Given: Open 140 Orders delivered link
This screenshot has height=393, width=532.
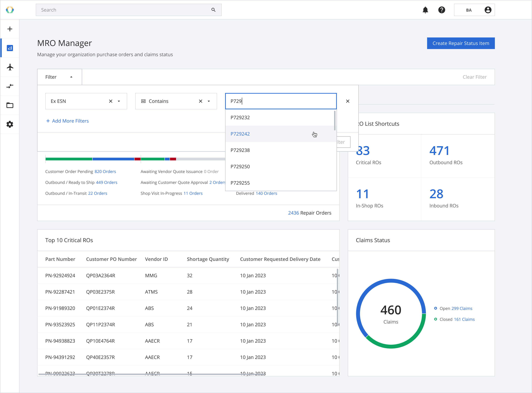Looking at the screenshot, I should (x=266, y=193).
